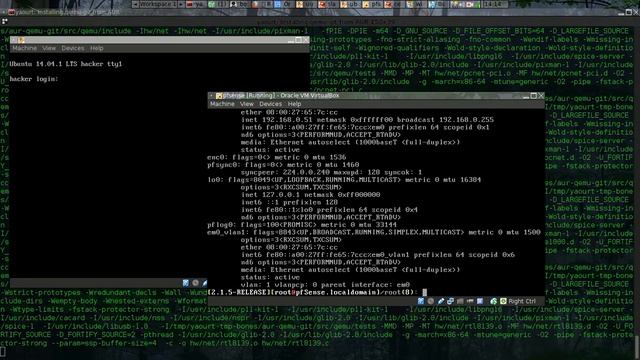This screenshot has height=360, width=640.
Task: Click USB icon in Ubuntu VM status bar
Action: tap(204, 283)
